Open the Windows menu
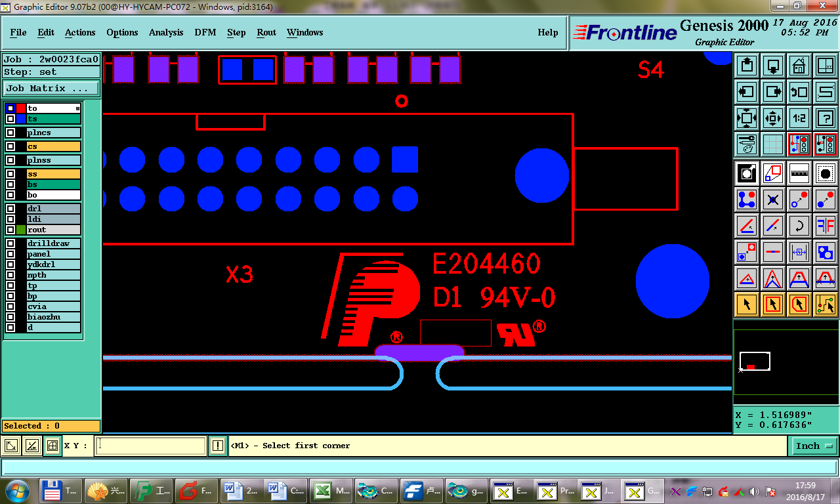 tap(304, 32)
